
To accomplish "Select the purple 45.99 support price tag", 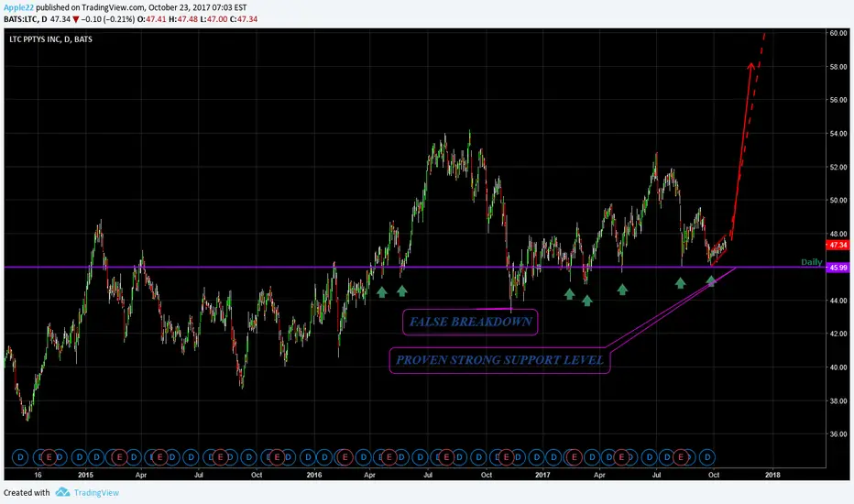I will (838, 268).
